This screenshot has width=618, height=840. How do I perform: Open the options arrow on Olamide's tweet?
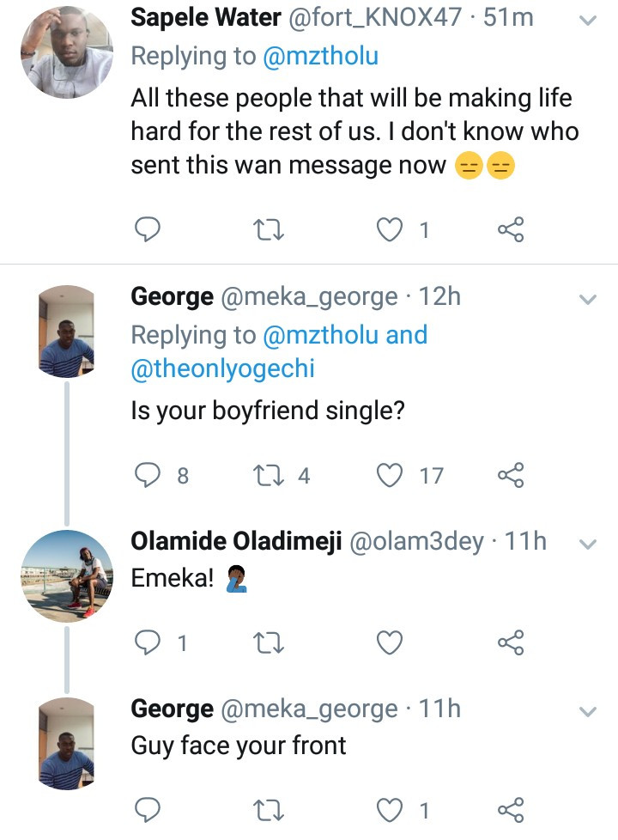click(588, 545)
